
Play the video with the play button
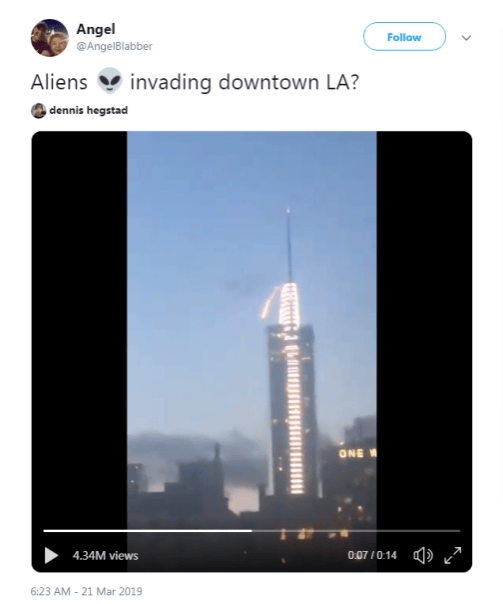click(51, 555)
